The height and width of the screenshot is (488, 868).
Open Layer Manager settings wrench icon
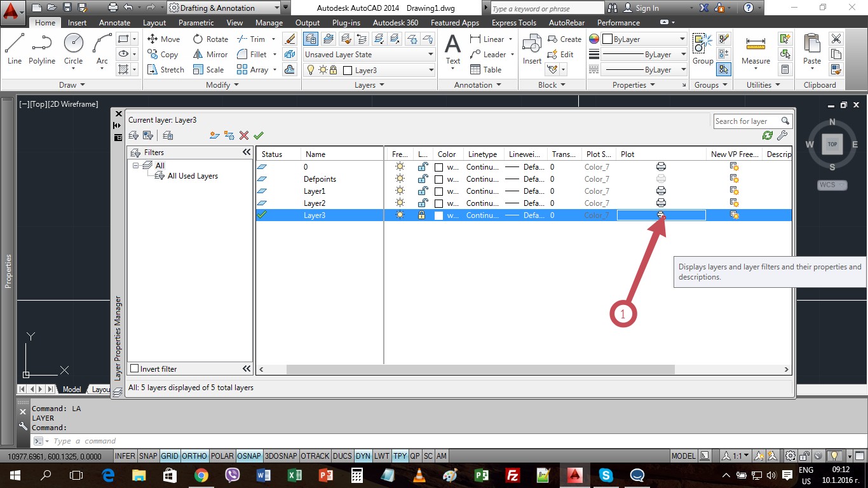(x=782, y=135)
